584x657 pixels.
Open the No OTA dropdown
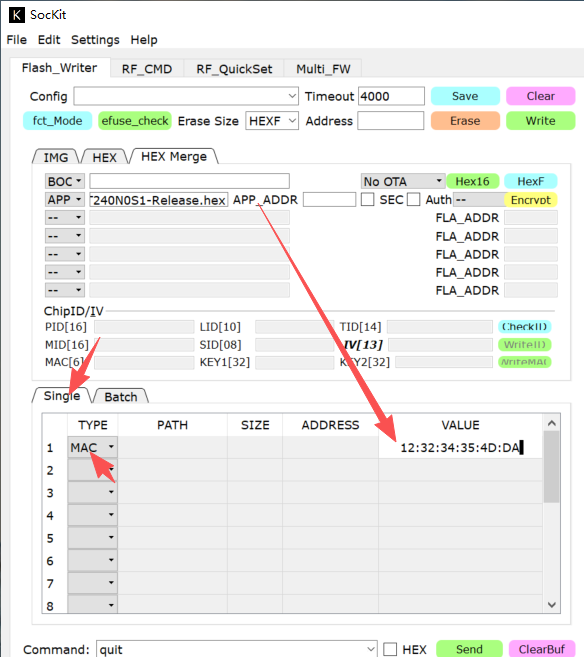coord(403,181)
